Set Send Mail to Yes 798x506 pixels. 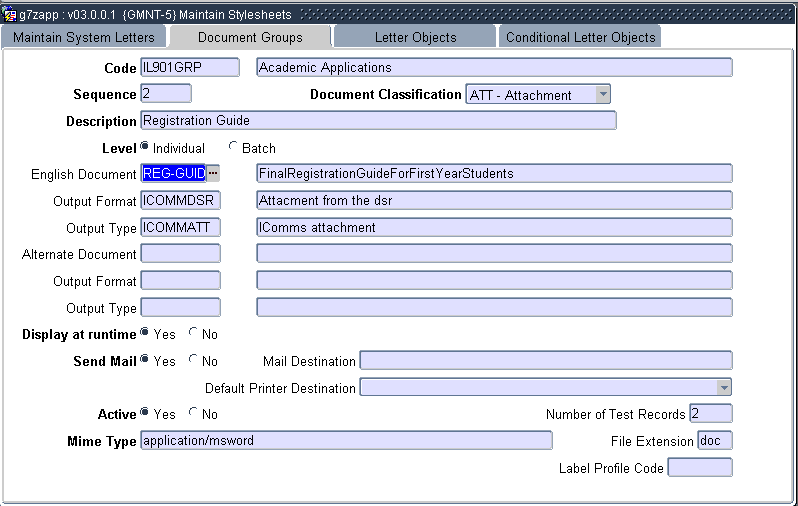(x=145, y=361)
